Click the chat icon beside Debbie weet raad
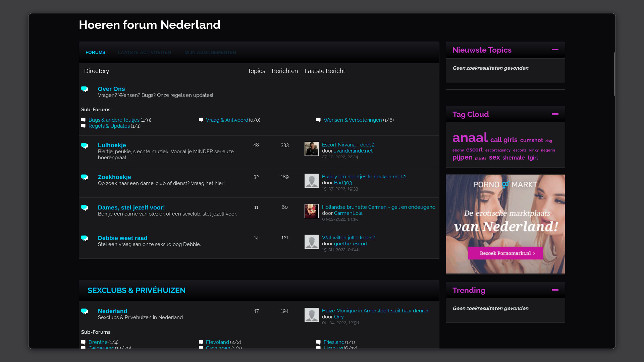 point(85,238)
